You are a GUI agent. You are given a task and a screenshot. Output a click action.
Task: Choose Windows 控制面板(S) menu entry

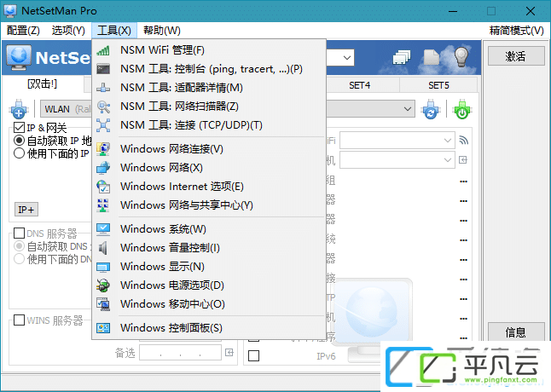click(x=209, y=328)
